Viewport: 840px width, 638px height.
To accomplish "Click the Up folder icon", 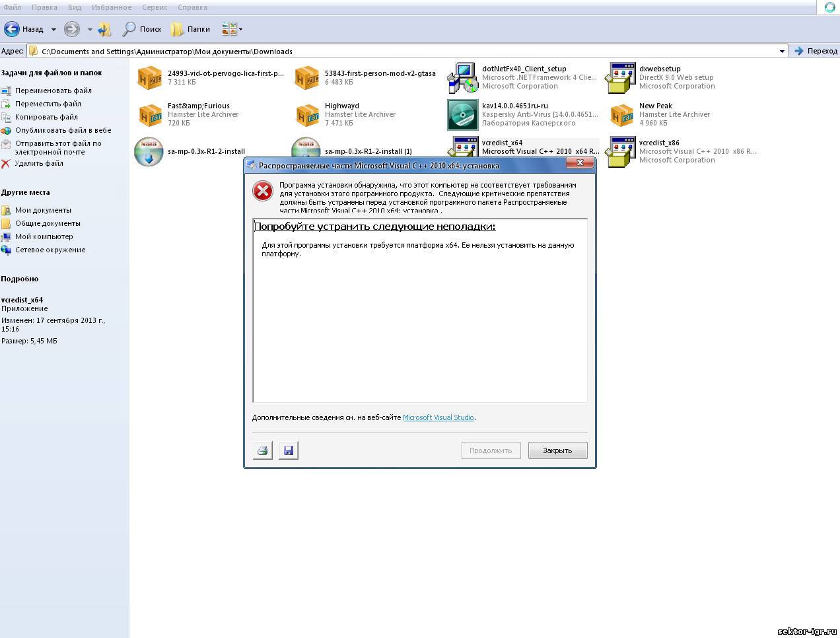I will (x=105, y=29).
